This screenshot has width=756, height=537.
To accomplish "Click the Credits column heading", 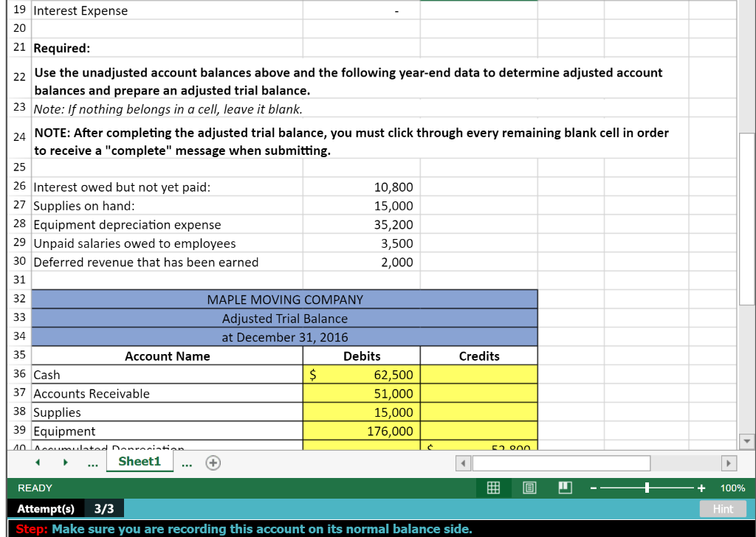I will click(x=478, y=356).
